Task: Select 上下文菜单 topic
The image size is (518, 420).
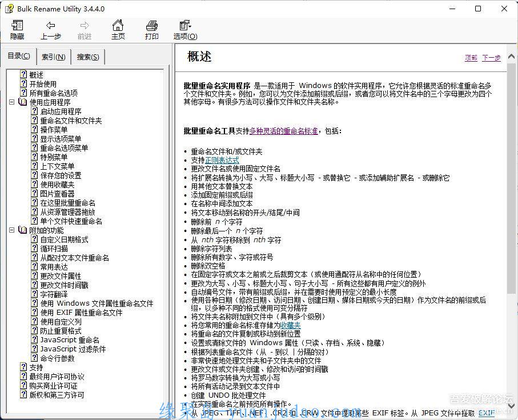Action: 57,166
